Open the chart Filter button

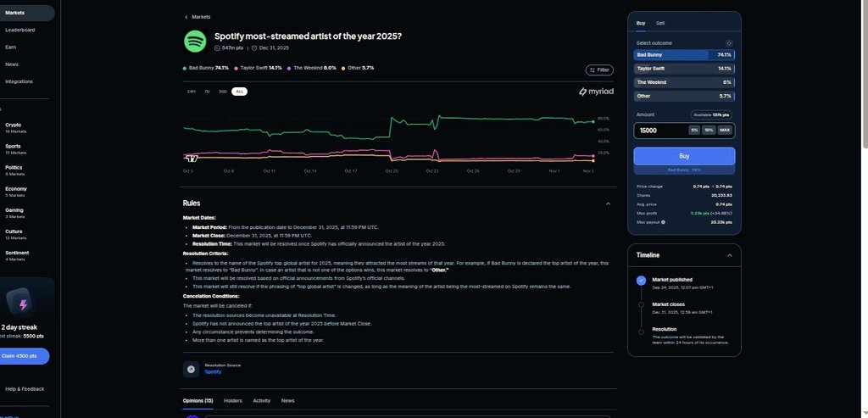599,70
